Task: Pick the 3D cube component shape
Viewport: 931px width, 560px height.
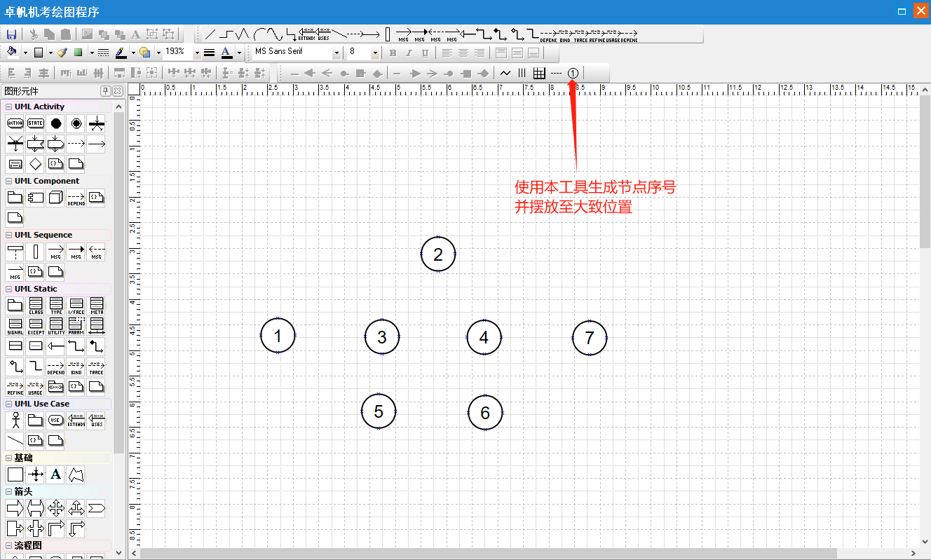Action: coord(55,198)
